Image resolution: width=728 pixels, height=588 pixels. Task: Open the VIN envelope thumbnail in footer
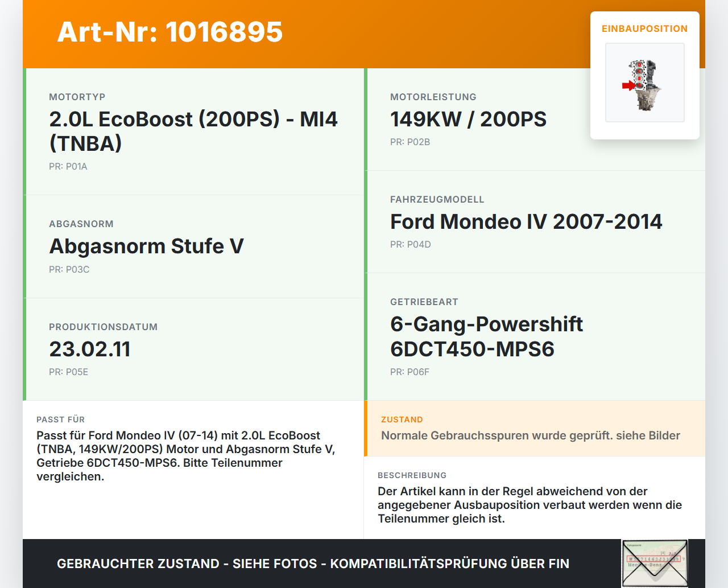point(655,564)
